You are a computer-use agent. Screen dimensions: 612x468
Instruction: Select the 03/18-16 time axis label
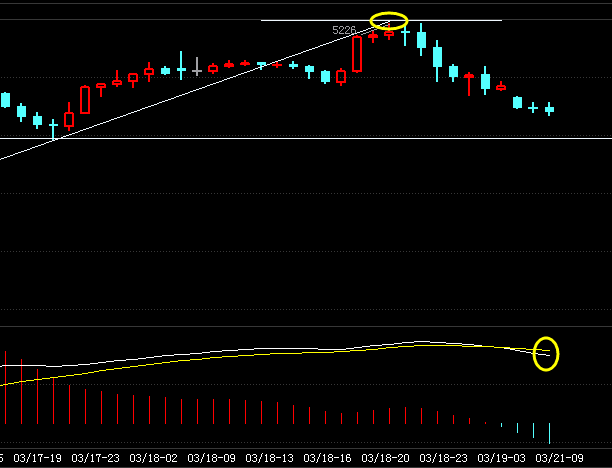pos(327,457)
